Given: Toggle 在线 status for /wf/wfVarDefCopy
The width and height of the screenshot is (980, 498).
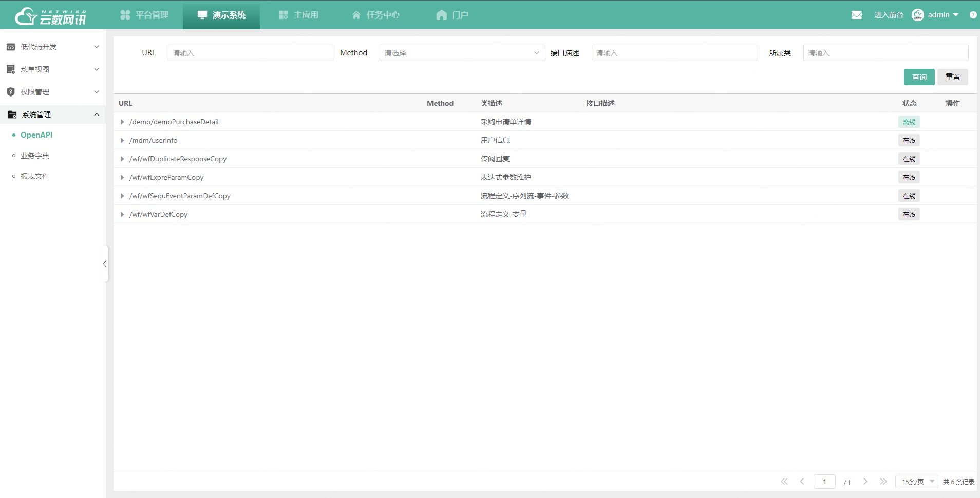Looking at the screenshot, I should pos(908,214).
